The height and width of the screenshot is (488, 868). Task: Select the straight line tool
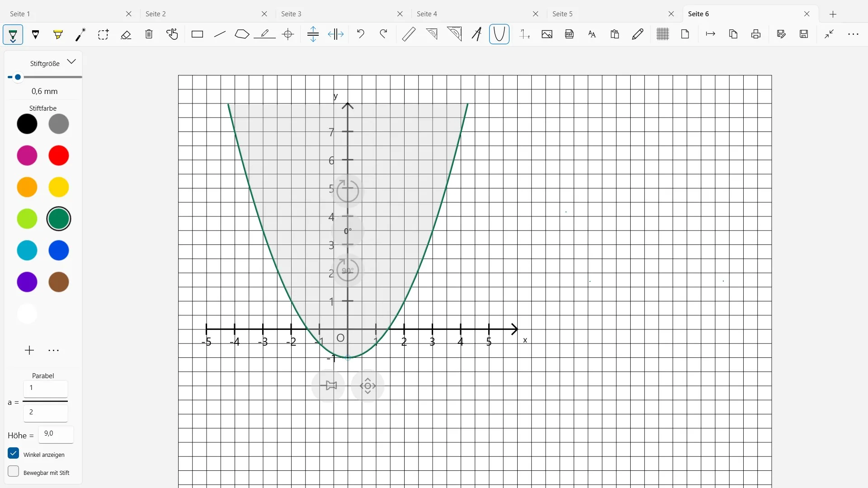coord(220,34)
